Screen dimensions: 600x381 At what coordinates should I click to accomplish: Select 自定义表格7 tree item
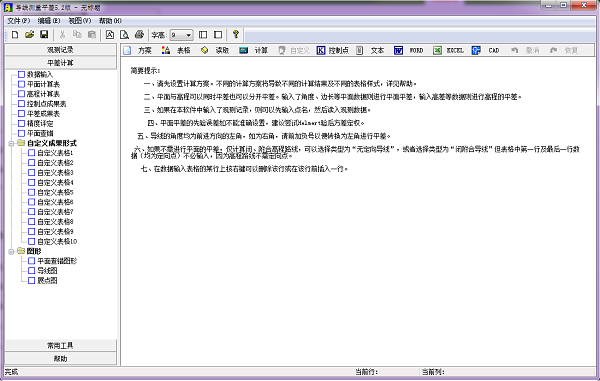point(55,212)
